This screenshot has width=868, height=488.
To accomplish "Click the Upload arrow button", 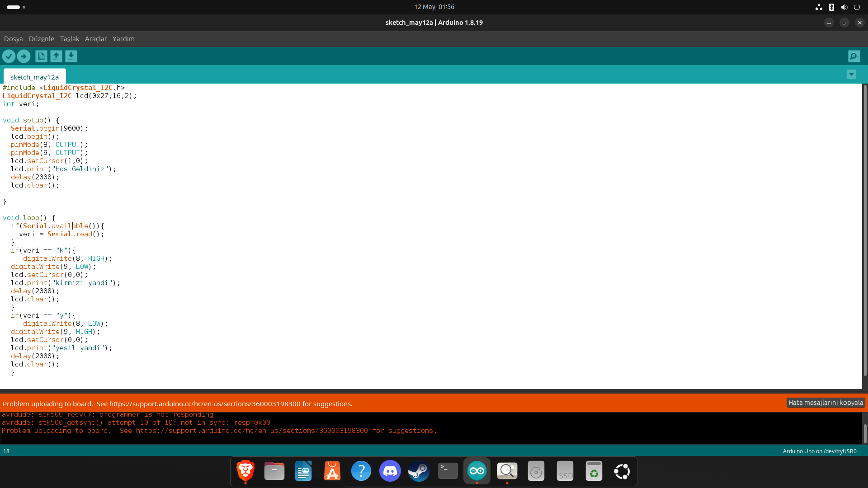I will (24, 56).
